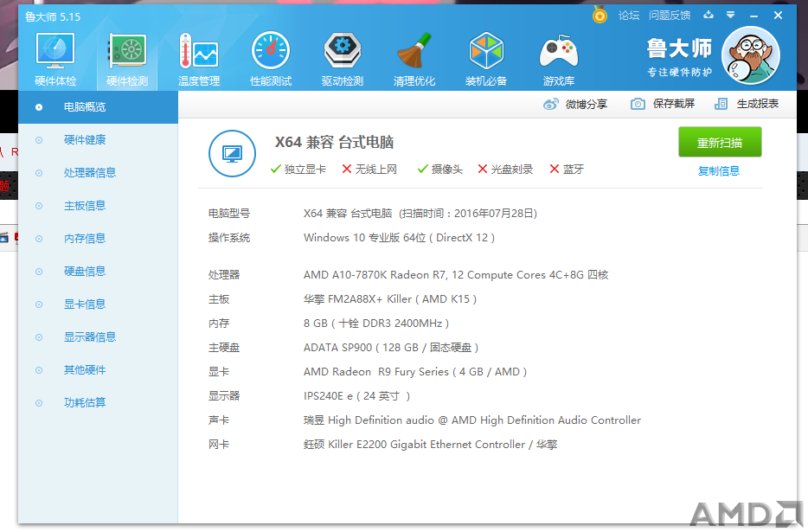Click the green 重新扫描 rescan button
This screenshot has height=532, width=808.
tap(720, 142)
